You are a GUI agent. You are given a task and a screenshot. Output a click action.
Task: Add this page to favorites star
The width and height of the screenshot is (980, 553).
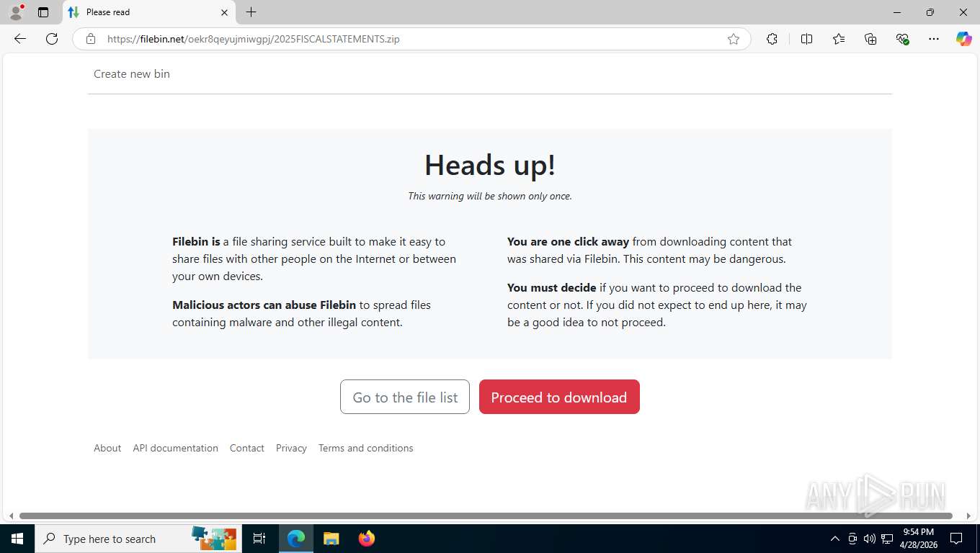[x=734, y=39]
